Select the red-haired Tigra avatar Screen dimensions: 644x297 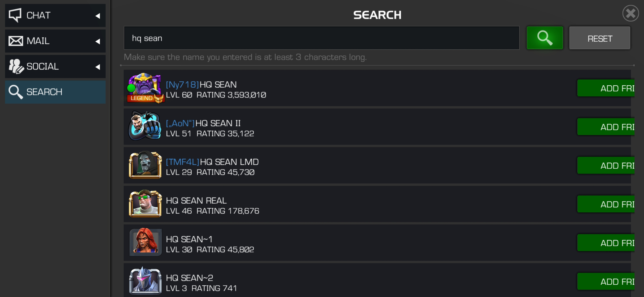pyautogui.click(x=145, y=242)
